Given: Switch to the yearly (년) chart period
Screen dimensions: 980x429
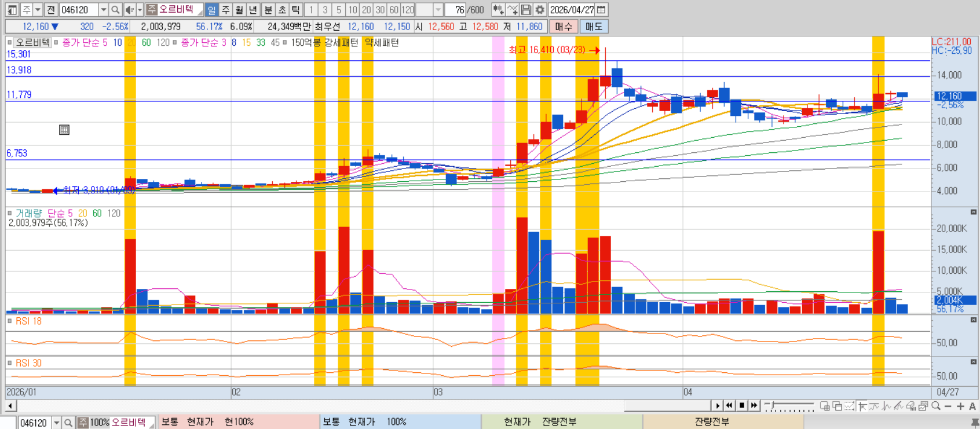Looking at the screenshot, I should pyautogui.click(x=253, y=10).
